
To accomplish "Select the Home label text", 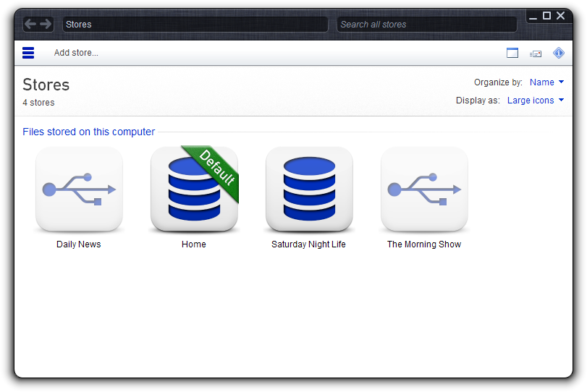I will [x=194, y=244].
